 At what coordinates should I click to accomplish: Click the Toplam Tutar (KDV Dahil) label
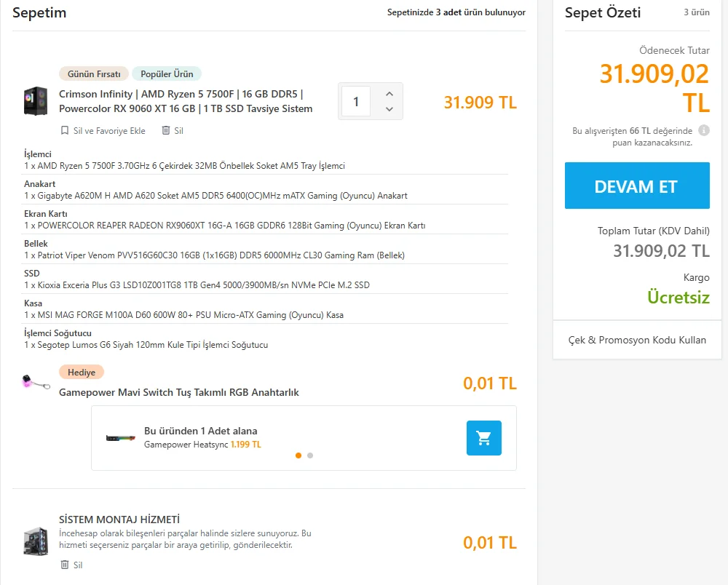click(653, 231)
